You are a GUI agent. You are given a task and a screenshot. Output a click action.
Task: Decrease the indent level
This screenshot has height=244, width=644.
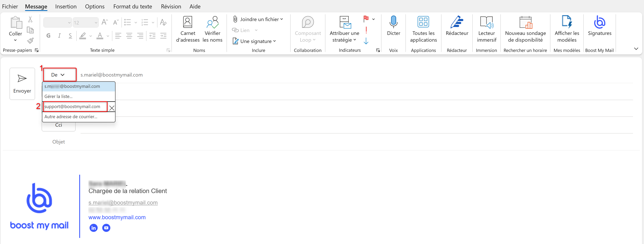pos(152,36)
